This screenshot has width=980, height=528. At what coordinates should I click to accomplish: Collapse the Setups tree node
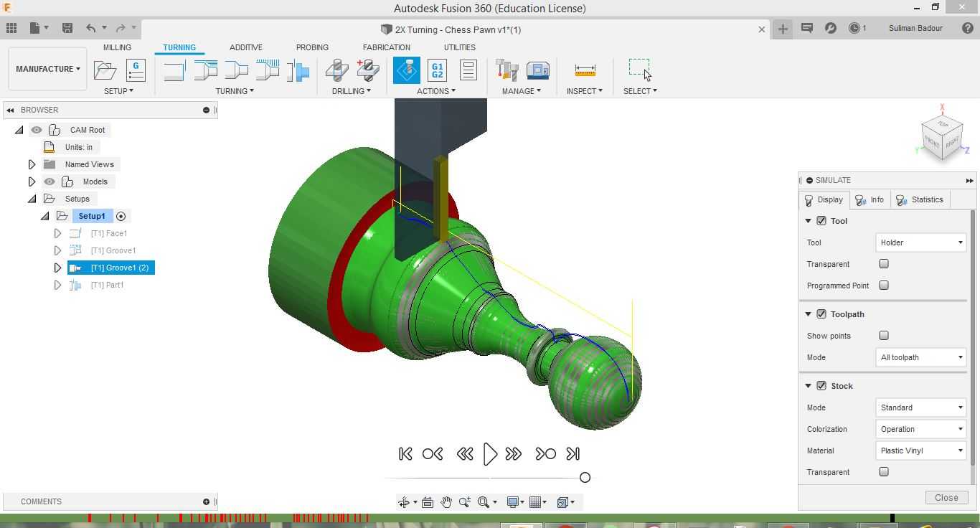coord(32,199)
